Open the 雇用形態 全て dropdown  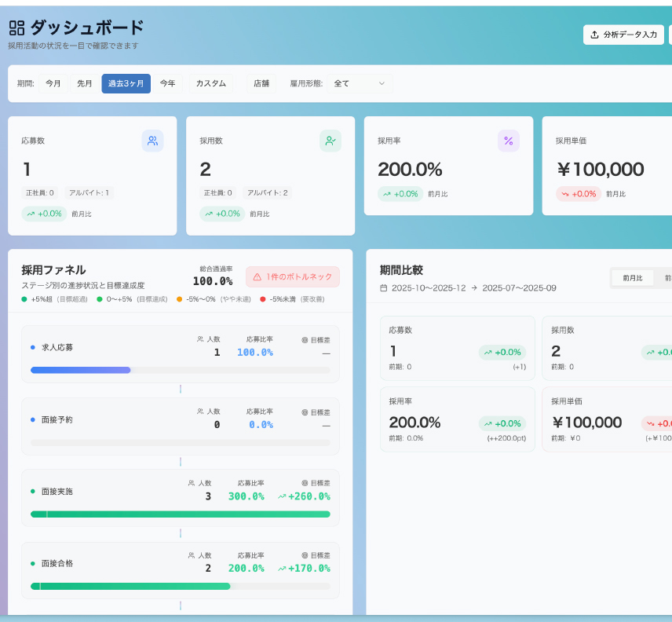point(360,83)
